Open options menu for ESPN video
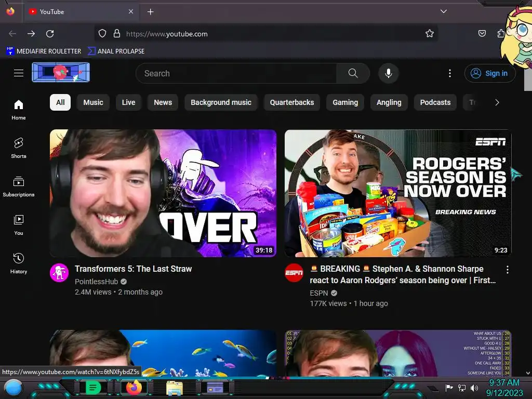Screen dimensions: 532x399 pos(507,270)
